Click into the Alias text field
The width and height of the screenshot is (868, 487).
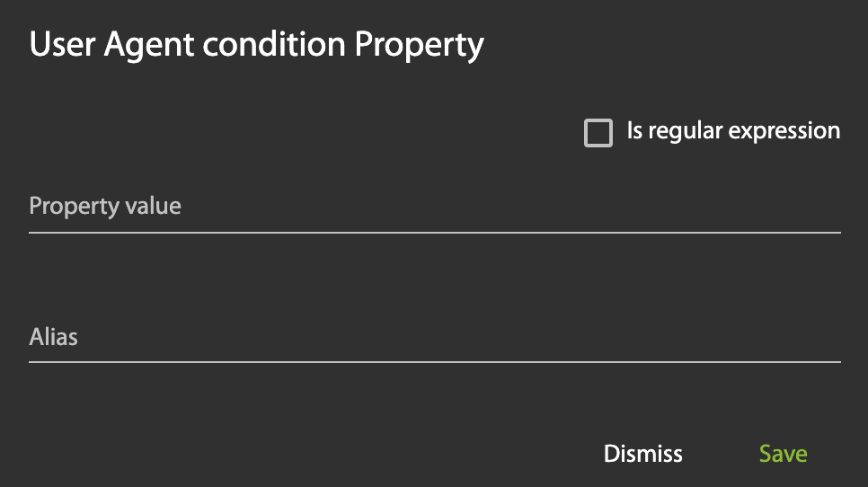pyautogui.click(x=434, y=338)
